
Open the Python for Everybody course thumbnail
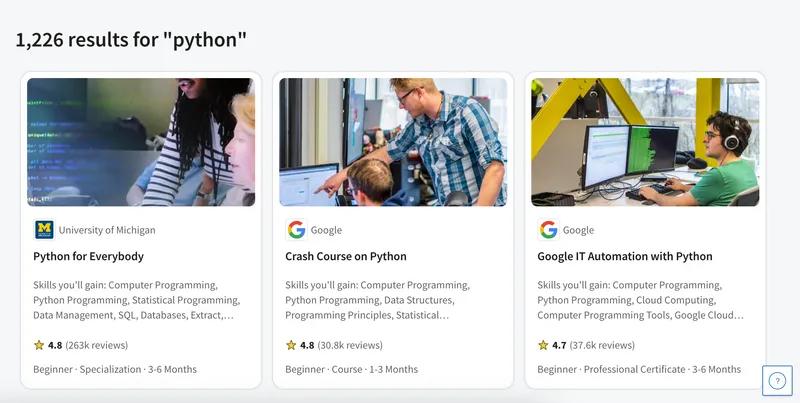pyautogui.click(x=141, y=142)
